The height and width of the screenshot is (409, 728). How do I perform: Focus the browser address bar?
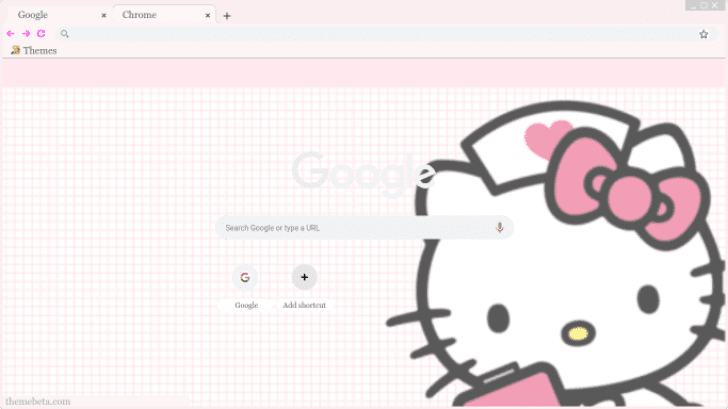[386, 34]
